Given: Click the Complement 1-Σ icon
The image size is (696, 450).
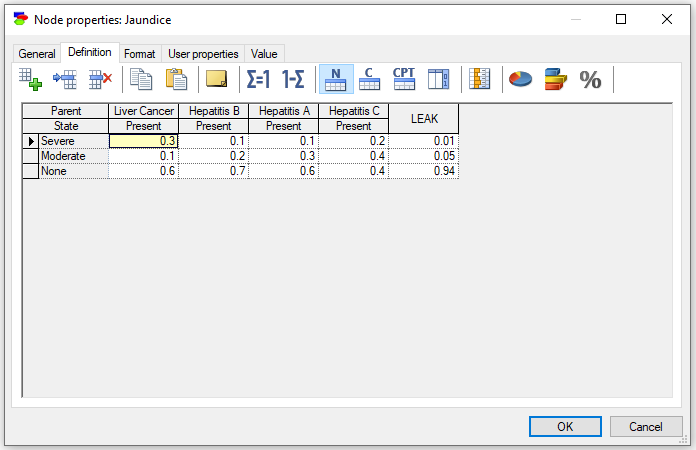Looking at the screenshot, I should (293, 79).
